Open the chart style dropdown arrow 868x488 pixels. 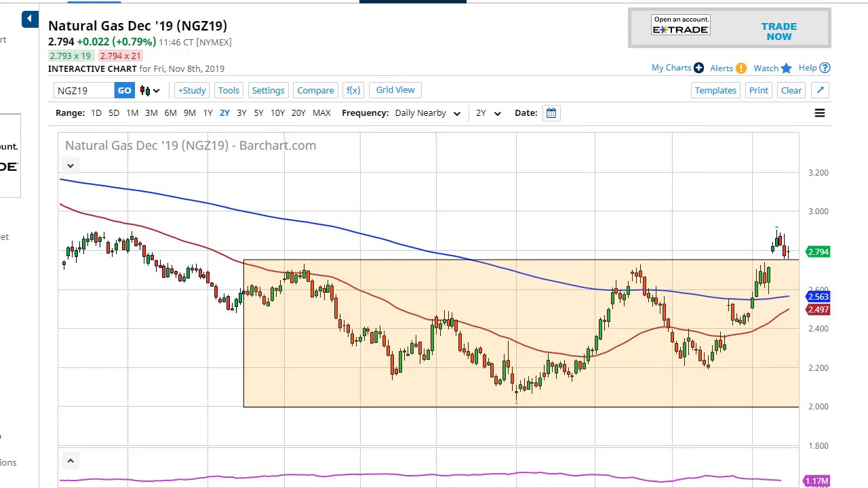coord(156,90)
